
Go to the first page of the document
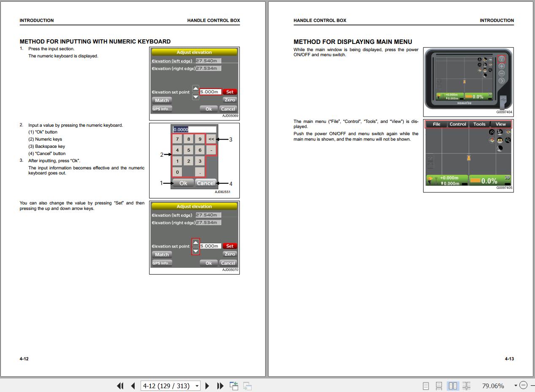[x=120, y=386]
